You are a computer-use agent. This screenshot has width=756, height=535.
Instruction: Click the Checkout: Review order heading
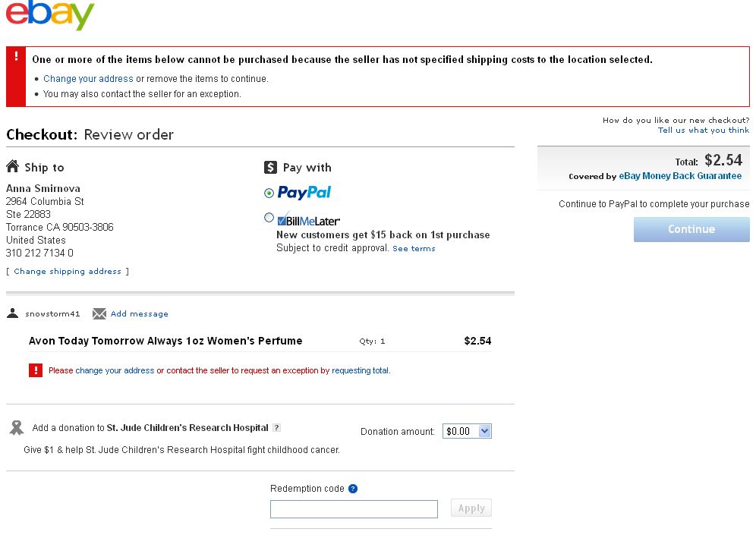90,134
